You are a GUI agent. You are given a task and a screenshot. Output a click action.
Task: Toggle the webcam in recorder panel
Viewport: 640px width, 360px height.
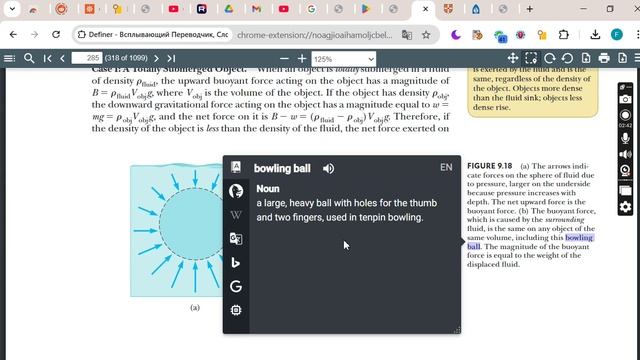pyautogui.click(x=625, y=170)
